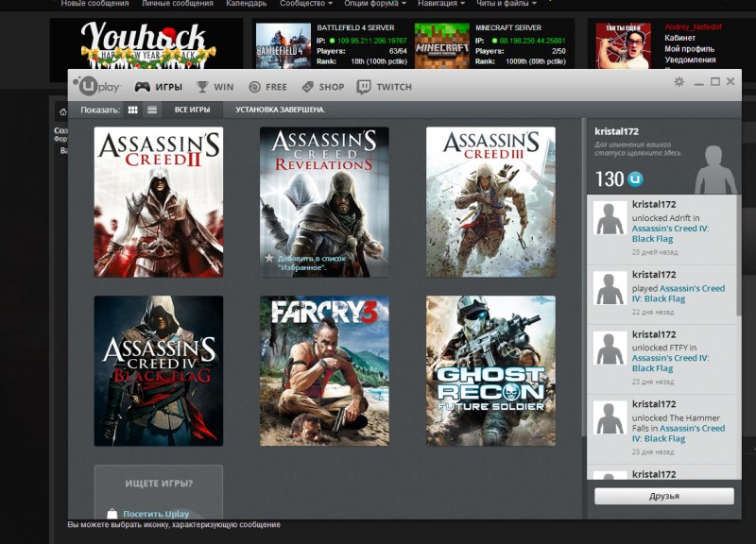Click the Посетить Uplay link
The width and height of the screenshot is (756, 544).
pyautogui.click(x=156, y=514)
